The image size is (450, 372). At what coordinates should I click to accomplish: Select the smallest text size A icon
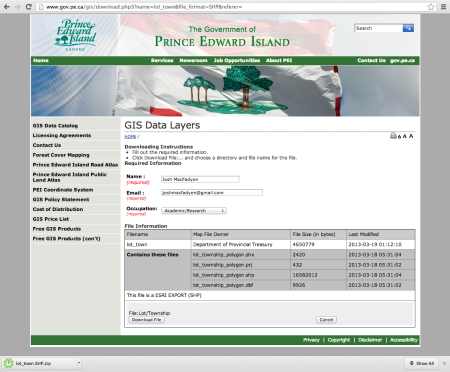tap(399, 137)
